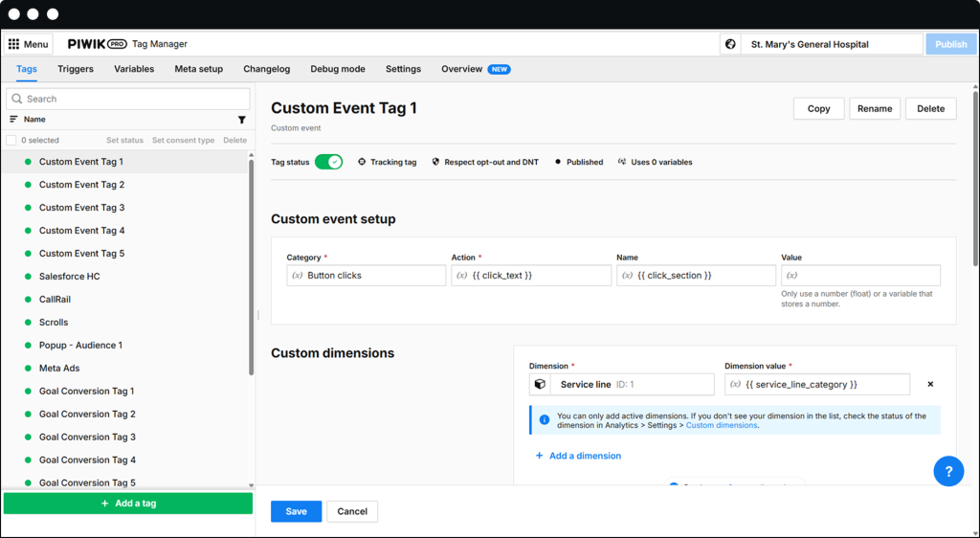The height and width of the screenshot is (538, 980).
Task: Check the select-all tags checkbox
Action: tap(11, 141)
